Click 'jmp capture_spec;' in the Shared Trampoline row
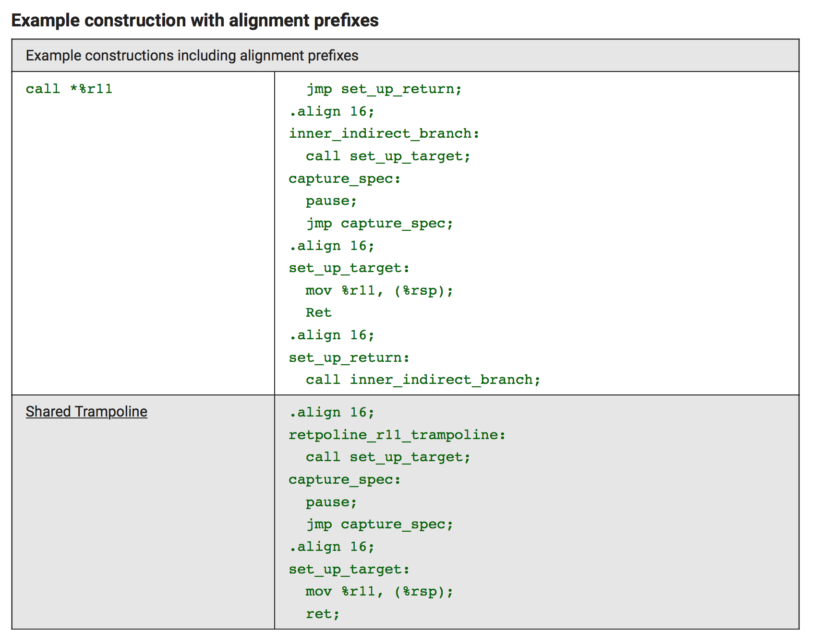Screen dimensions: 820x644 [380, 524]
